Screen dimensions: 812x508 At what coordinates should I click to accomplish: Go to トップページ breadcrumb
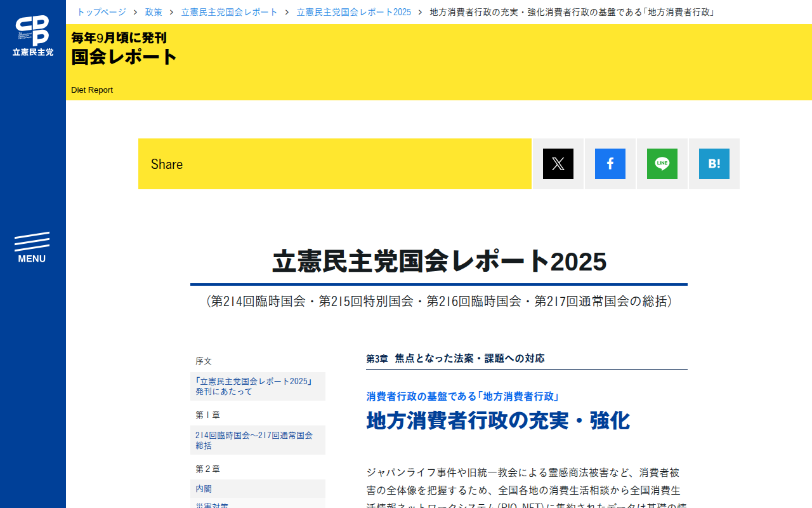pyautogui.click(x=101, y=12)
